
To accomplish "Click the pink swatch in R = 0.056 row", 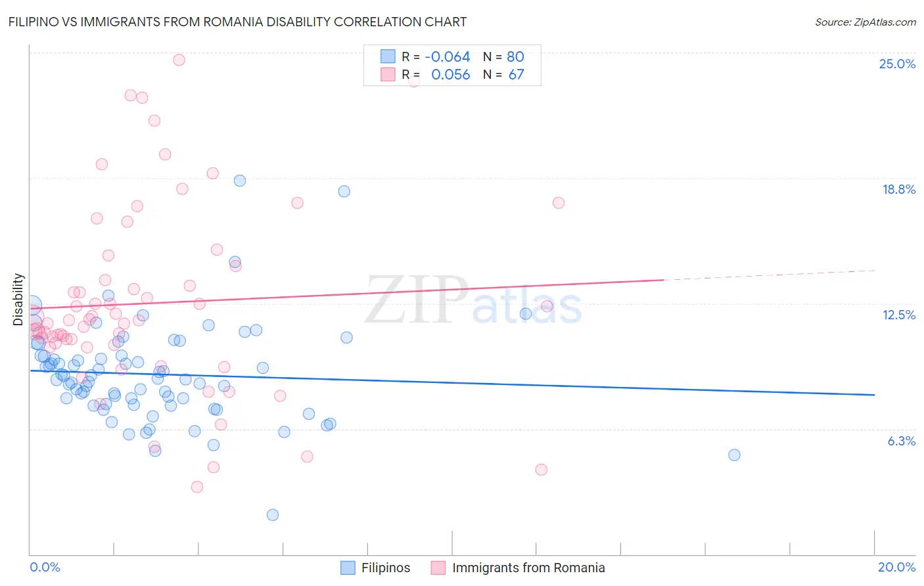I will coord(388,74).
